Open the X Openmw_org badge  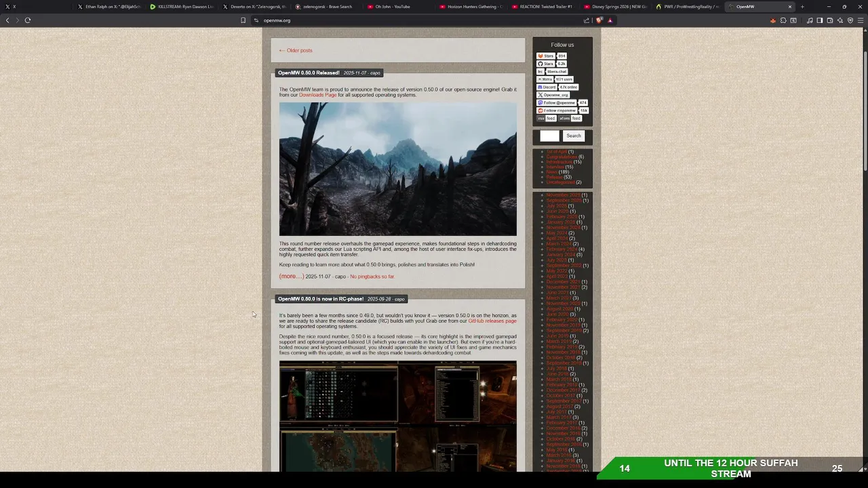click(553, 95)
